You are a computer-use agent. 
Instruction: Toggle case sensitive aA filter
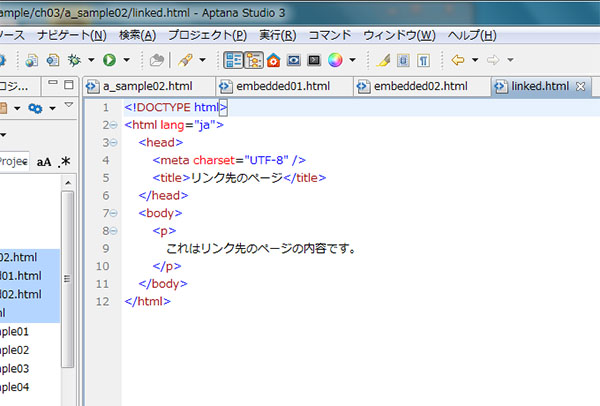point(44,162)
